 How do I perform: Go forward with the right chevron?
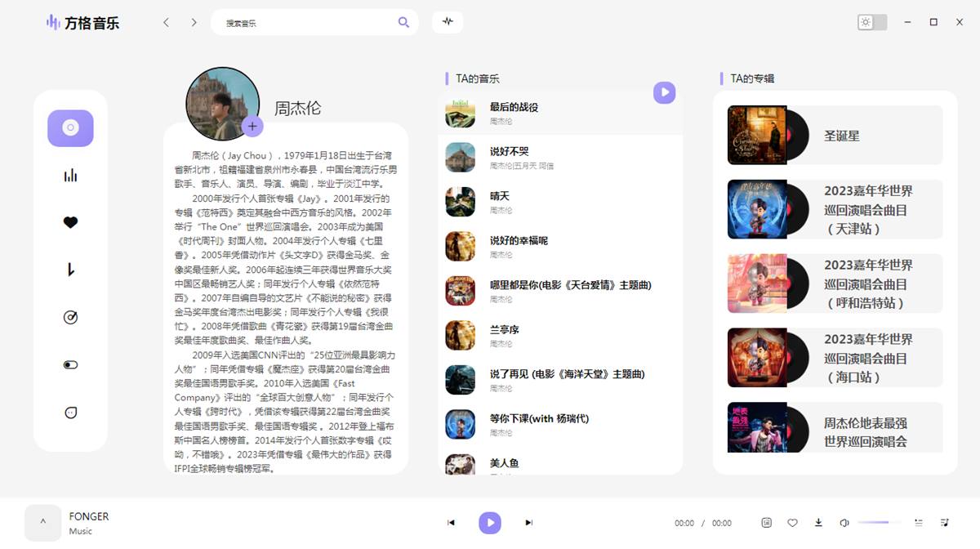pos(194,22)
